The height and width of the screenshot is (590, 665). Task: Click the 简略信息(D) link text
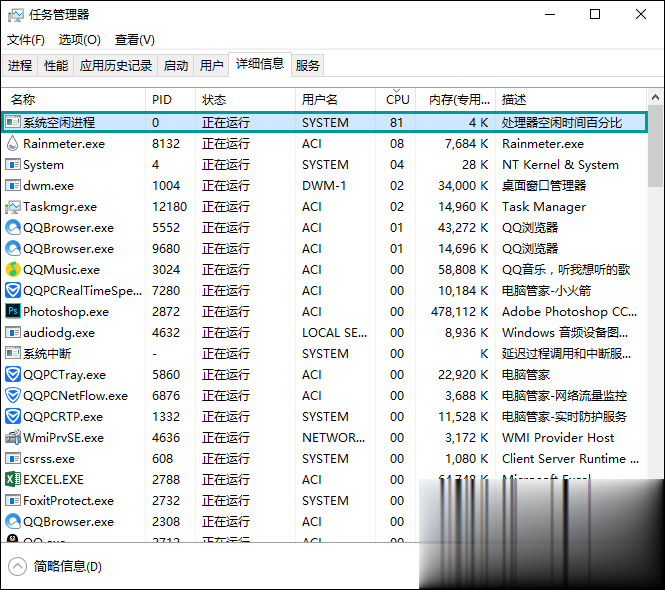[x=68, y=567]
